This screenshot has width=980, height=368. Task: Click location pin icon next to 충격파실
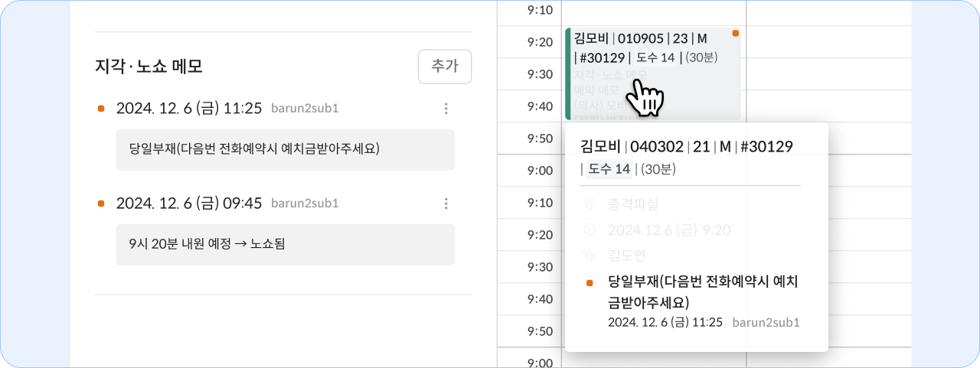pos(589,204)
